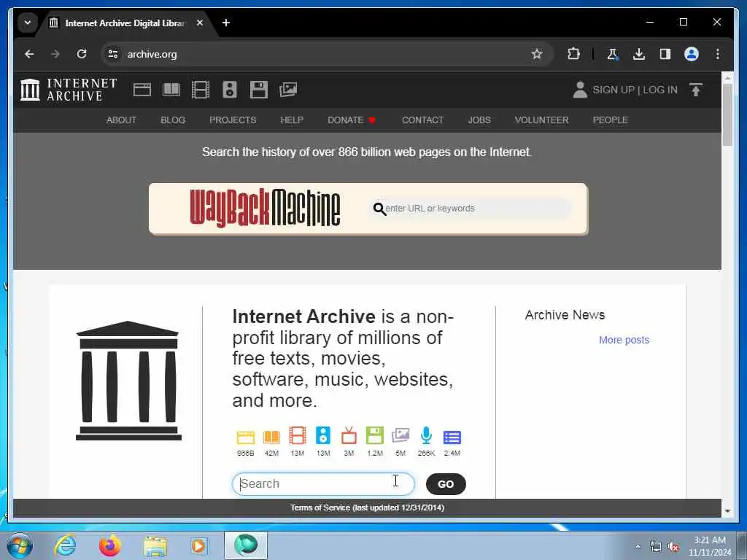This screenshot has width=747, height=560.
Task: Close the Internet Archive tab
Action: [200, 23]
